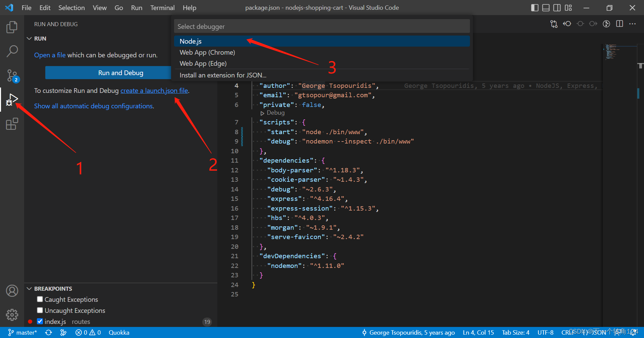Split the editor right
Viewport: 644px width, 338px height.
tap(620, 24)
